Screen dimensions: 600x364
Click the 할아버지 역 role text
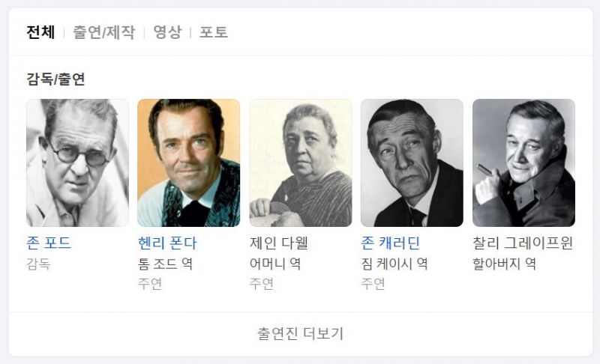504,264
